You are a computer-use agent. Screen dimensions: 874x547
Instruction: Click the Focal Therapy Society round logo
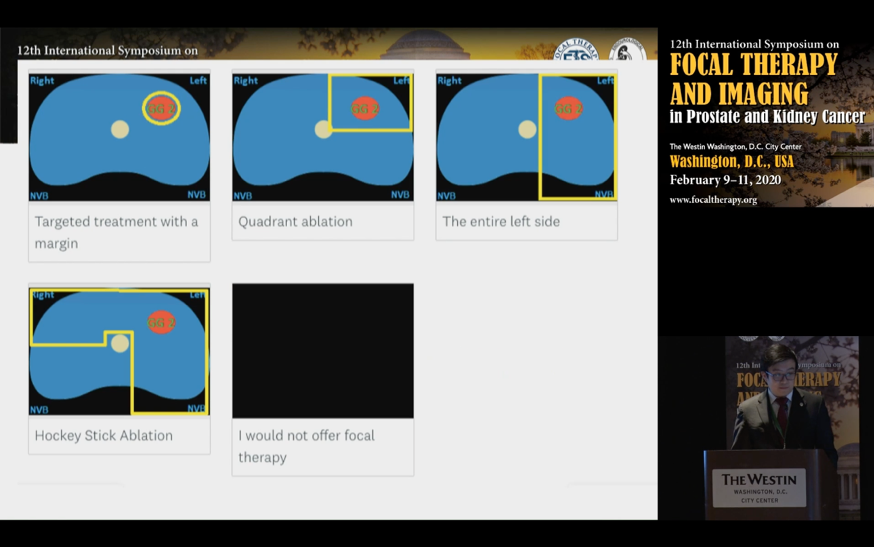576,49
